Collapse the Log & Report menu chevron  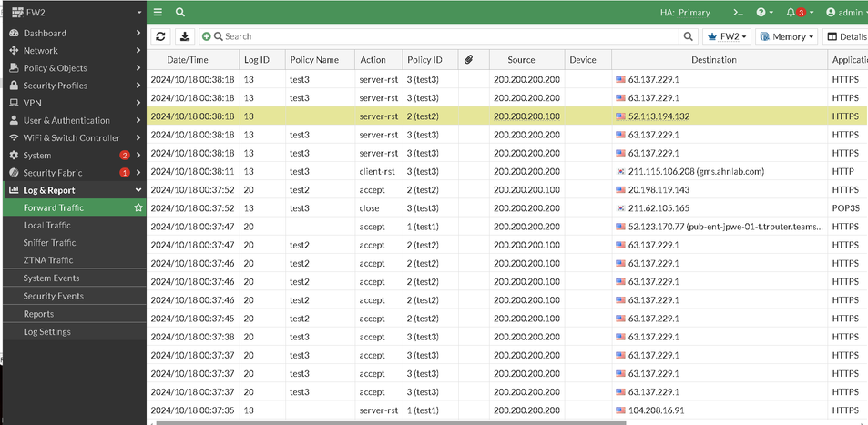coord(138,190)
